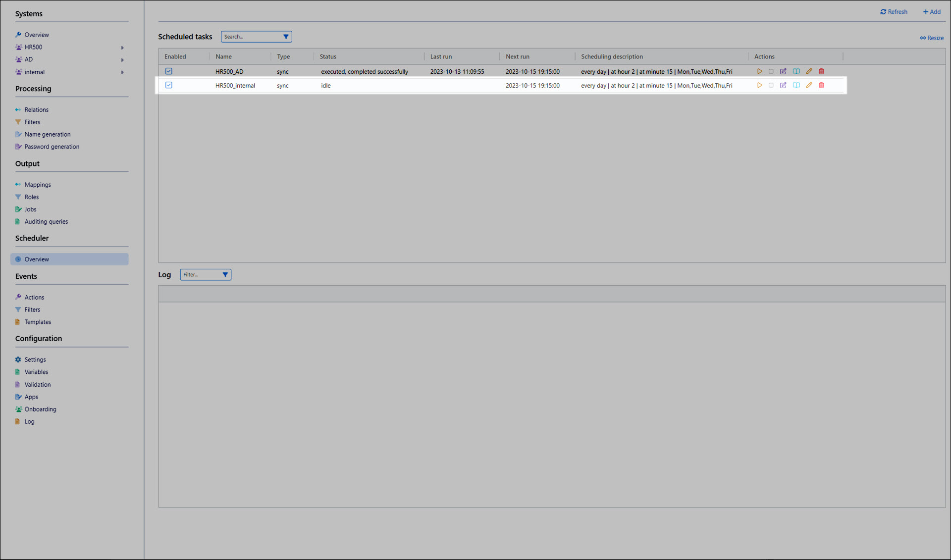Click orange pencil icon in HR500_internal row

click(x=809, y=85)
